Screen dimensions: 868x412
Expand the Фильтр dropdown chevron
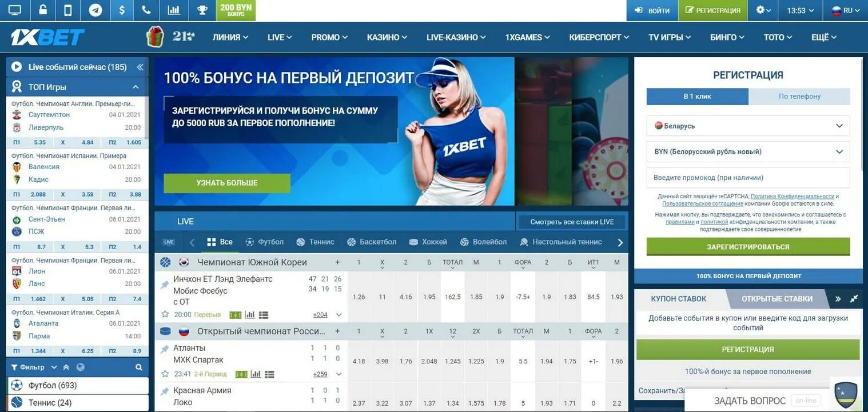[x=54, y=367]
